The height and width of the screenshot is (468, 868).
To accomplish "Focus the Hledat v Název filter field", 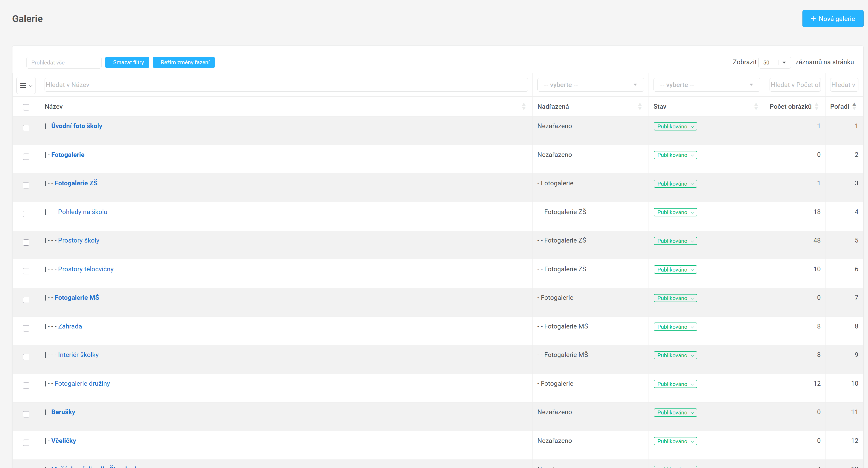I will (x=286, y=85).
